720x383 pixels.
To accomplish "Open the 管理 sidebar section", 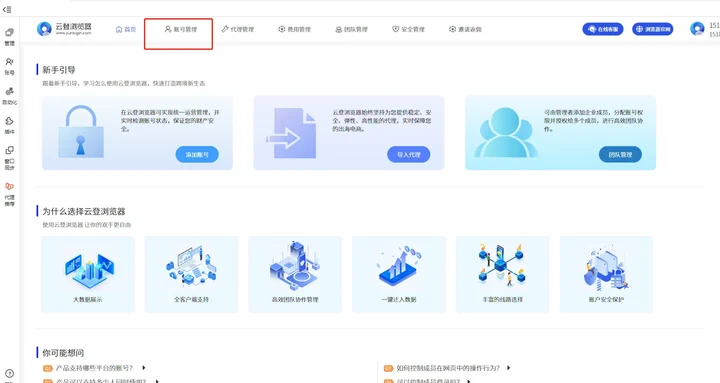I will (9, 37).
